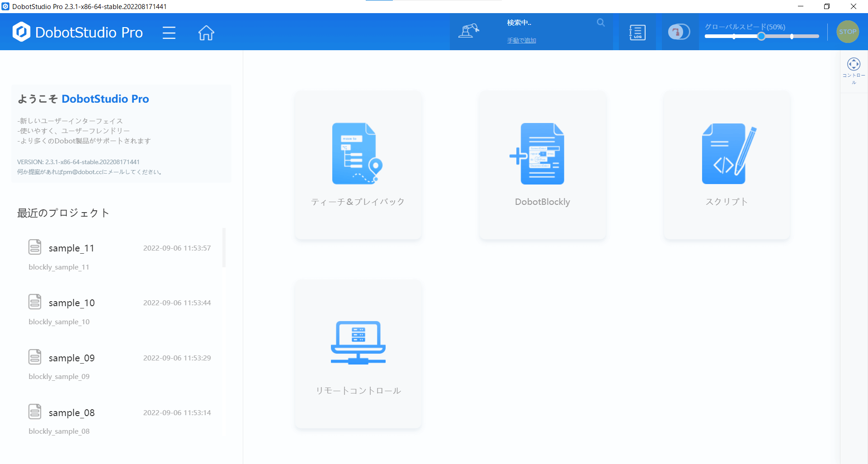Click the Welcome DobotStudio Pro heading
The image size is (868, 464).
point(83,99)
